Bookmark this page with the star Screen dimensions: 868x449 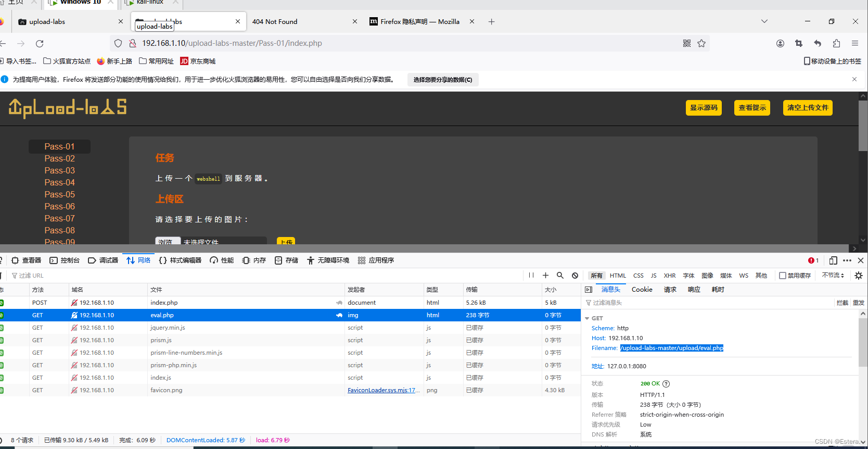coord(701,43)
